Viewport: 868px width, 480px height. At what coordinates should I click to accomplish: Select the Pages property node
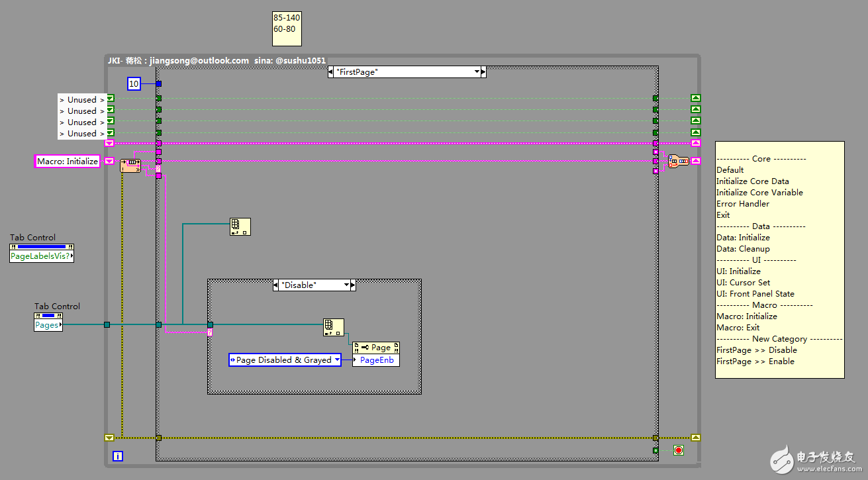coord(48,325)
